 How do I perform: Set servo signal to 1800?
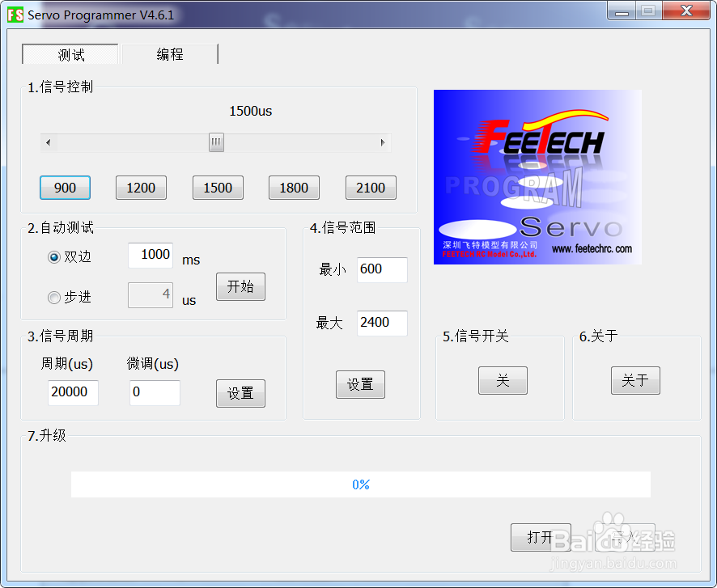pyautogui.click(x=293, y=187)
